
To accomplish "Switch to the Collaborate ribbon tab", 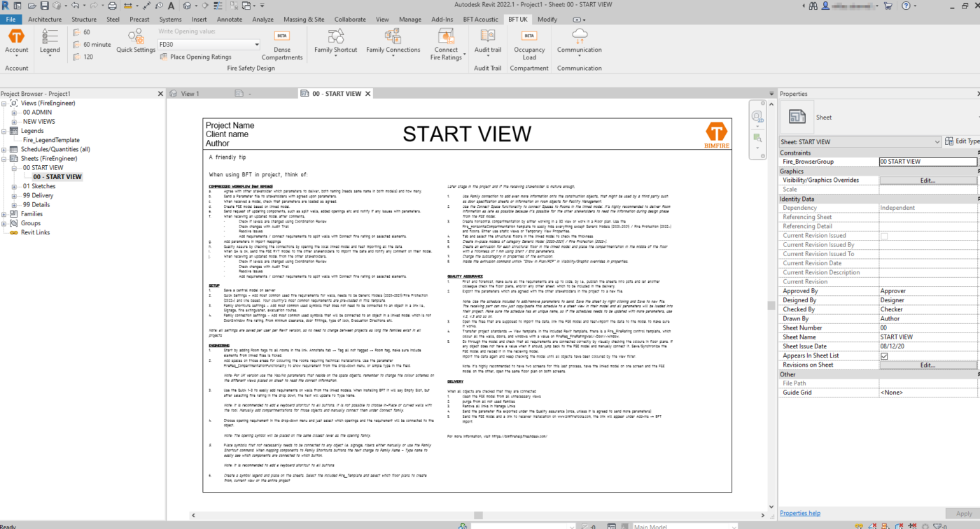I will point(350,20).
